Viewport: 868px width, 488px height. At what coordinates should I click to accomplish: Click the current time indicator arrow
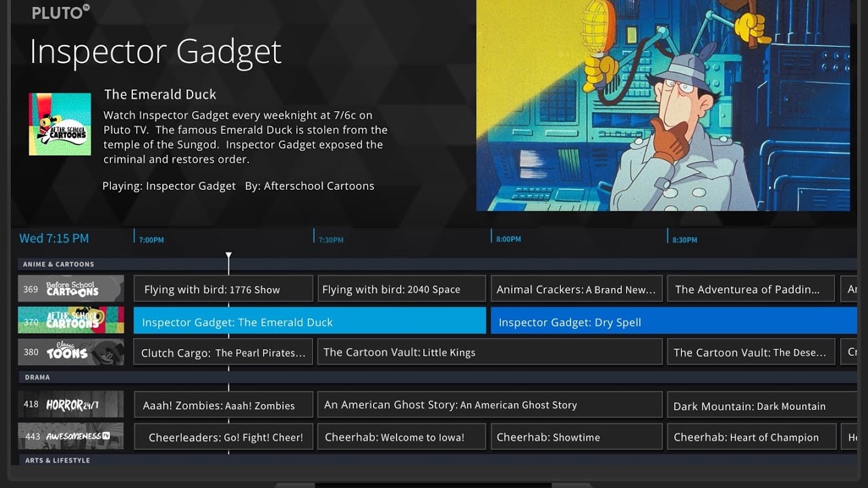[x=229, y=256]
